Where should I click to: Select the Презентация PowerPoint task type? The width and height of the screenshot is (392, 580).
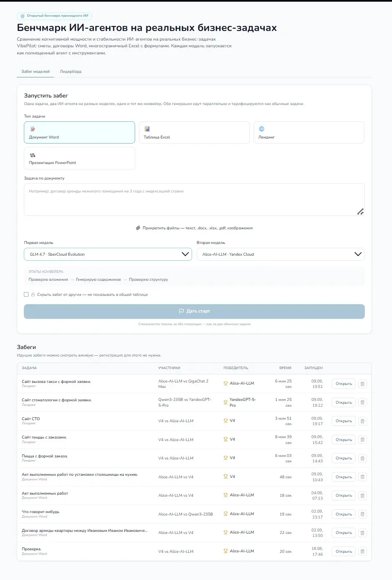click(79, 158)
